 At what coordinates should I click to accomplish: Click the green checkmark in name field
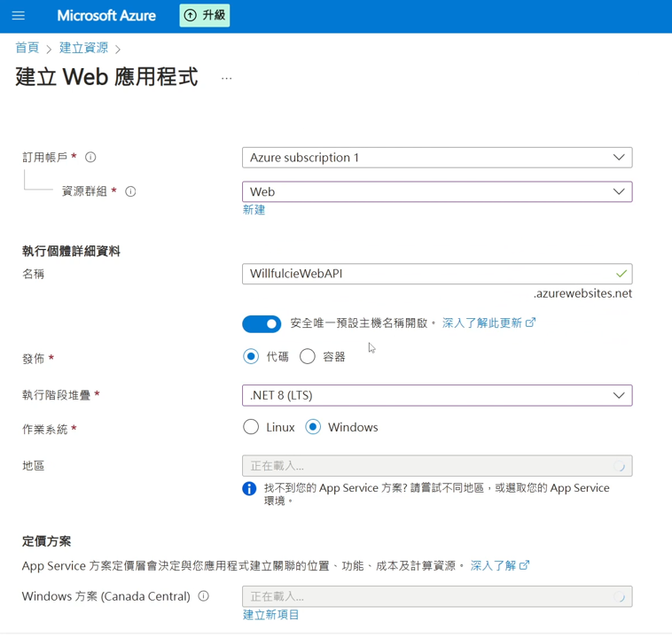click(x=621, y=274)
